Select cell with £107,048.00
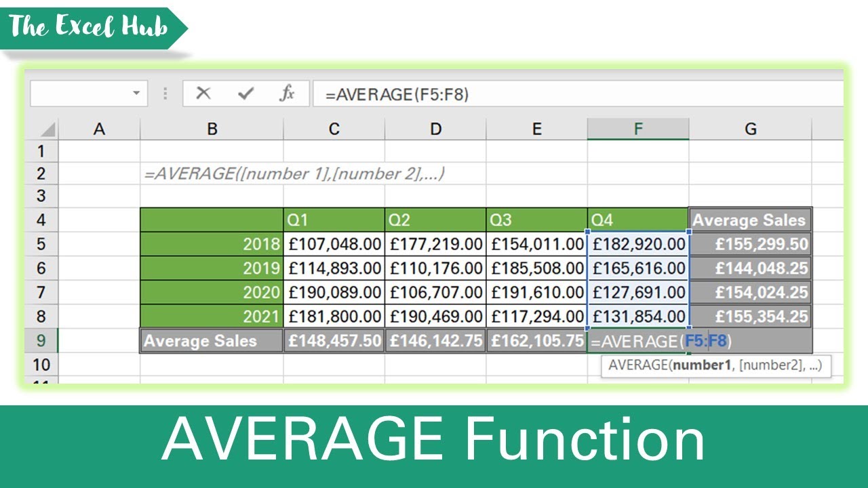868x488 pixels. pos(334,244)
